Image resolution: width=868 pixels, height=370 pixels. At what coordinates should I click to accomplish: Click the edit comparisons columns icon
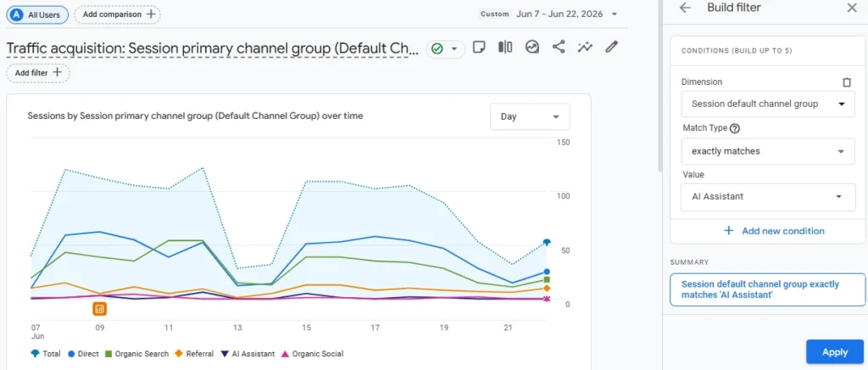(505, 48)
